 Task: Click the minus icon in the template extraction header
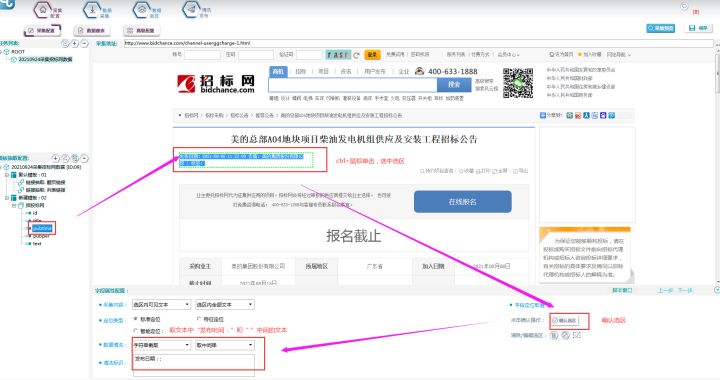[x=84, y=158]
